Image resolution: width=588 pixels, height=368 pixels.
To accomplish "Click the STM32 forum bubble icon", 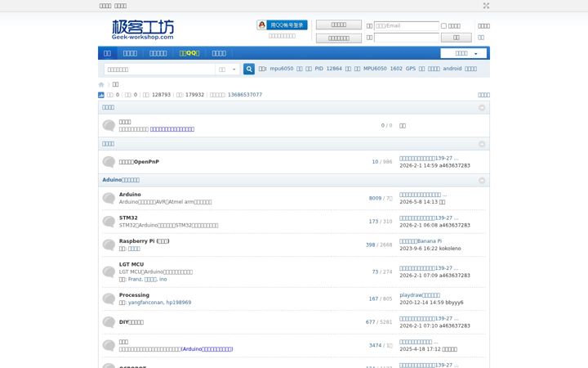I will pos(109,222).
